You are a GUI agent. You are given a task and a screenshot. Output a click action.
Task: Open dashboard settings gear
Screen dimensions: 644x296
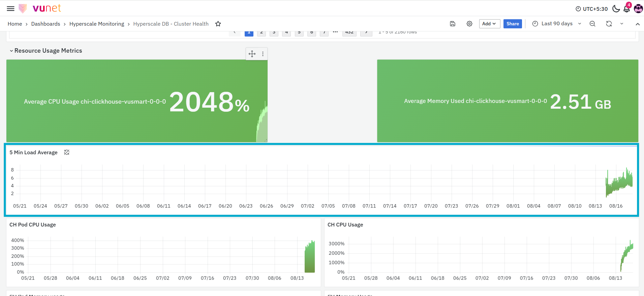pos(469,24)
